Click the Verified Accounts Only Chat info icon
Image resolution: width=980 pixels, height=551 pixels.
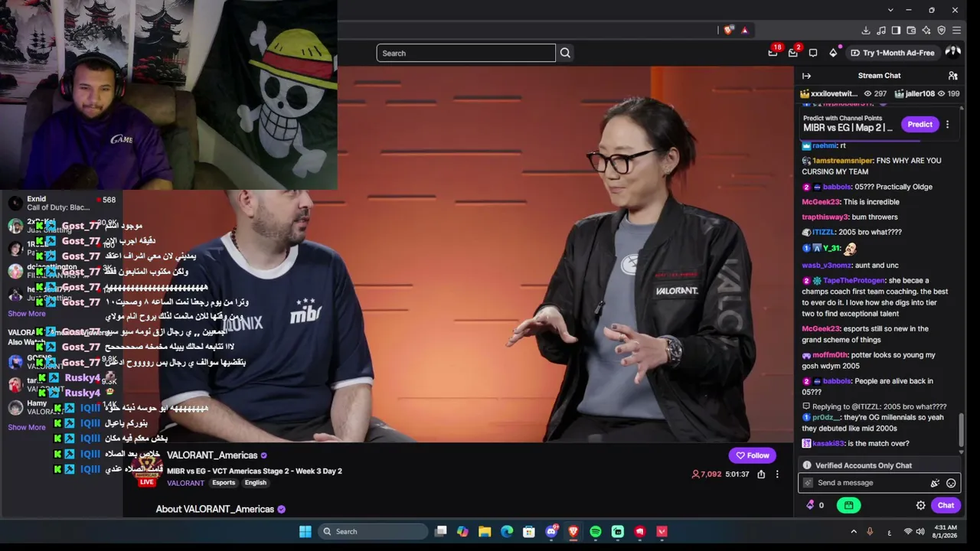coord(806,465)
